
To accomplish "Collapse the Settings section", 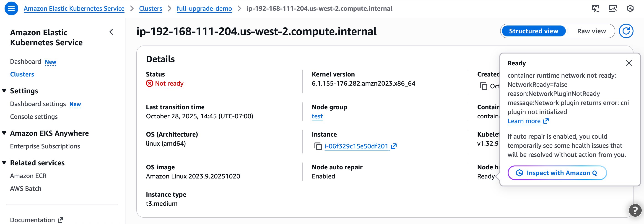I will click(4, 91).
